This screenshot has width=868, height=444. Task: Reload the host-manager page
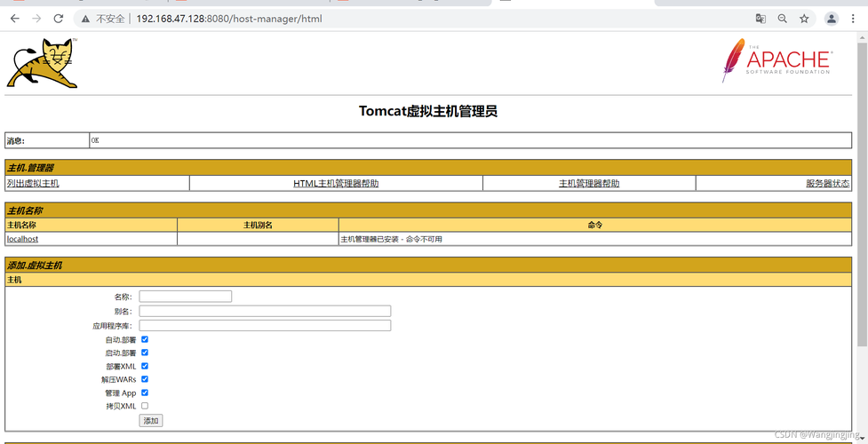tap(58, 19)
